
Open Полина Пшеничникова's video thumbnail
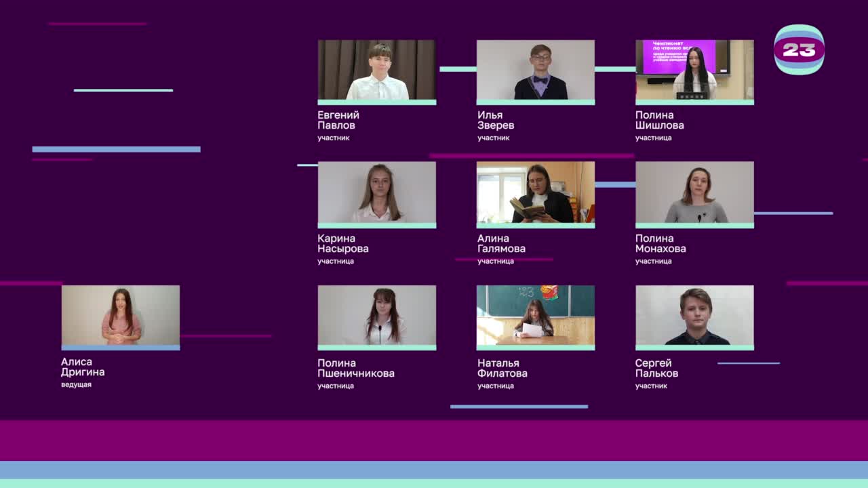pos(377,316)
